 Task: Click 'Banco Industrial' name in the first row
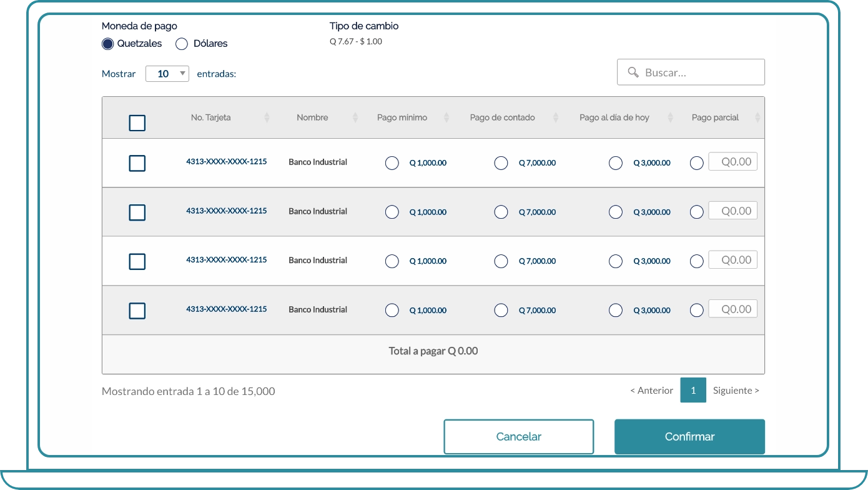(x=318, y=162)
